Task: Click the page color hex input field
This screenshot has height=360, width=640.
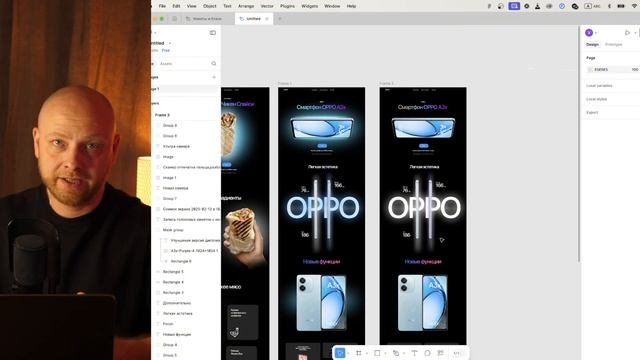Action: click(x=601, y=70)
